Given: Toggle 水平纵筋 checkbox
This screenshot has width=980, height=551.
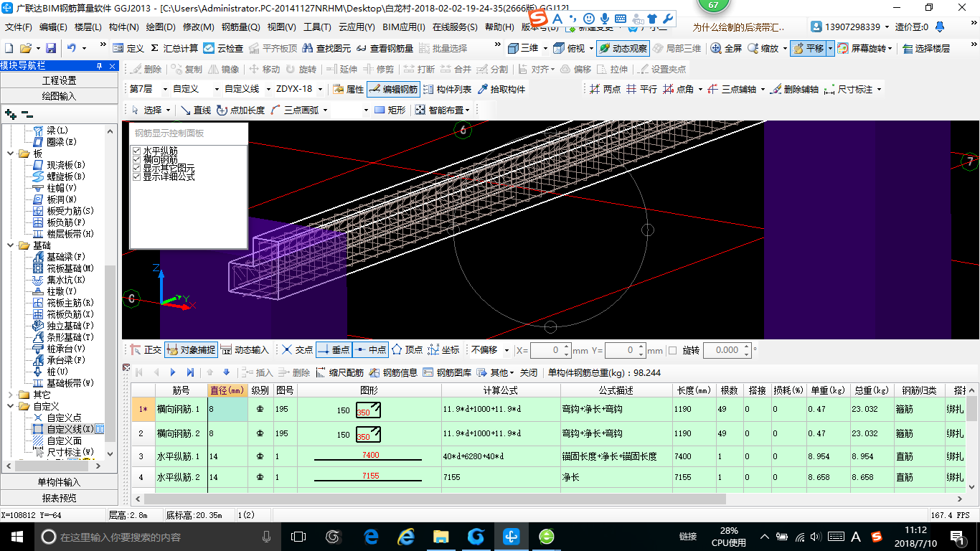Looking at the screenshot, I should pyautogui.click(x=136, y=151).
